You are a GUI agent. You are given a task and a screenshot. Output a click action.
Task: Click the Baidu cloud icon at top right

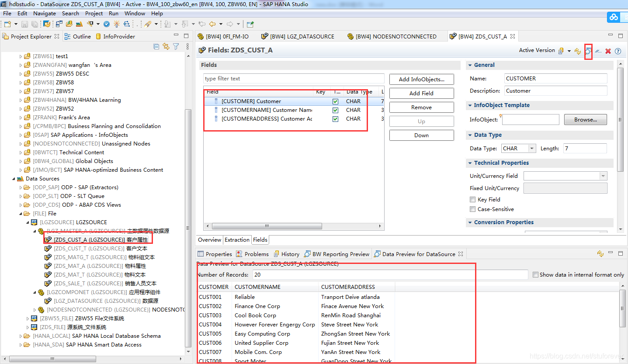click(x=614, y=17)
